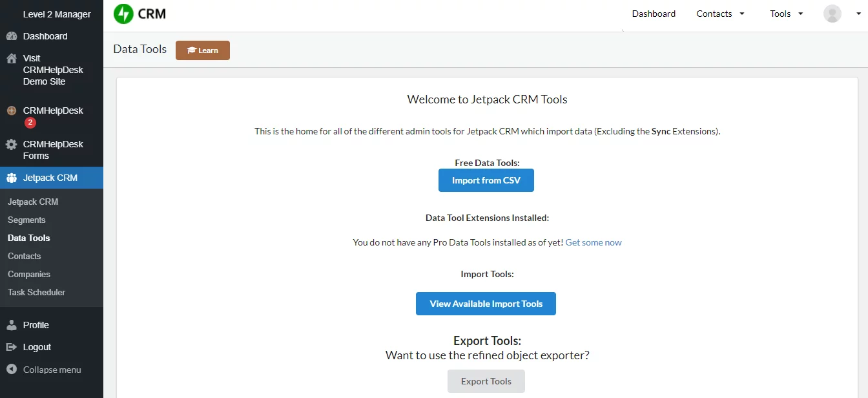Click the gear icon for CRMHelpDesk Forms
This screenshot has width=868, height=398.
(x=12, y=144)
